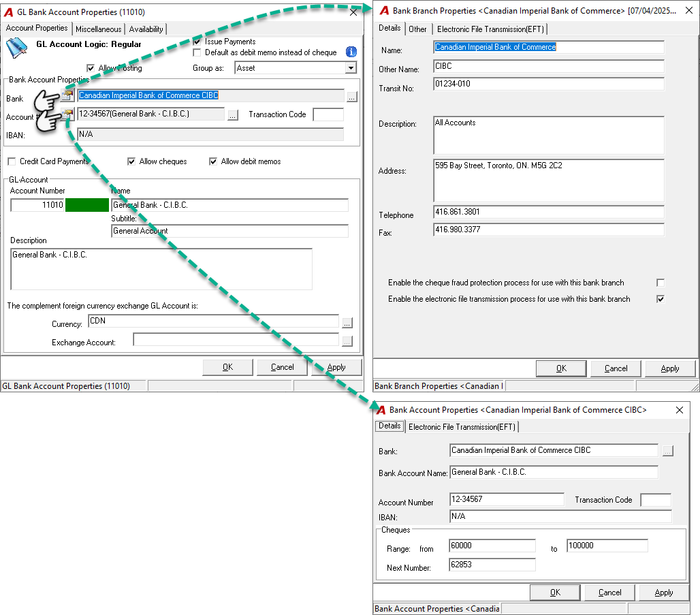Enable the Credit Card Payments checkbox
Viewport: 700px width, 615px height.
pyautogui.click(x=12, y=161)
